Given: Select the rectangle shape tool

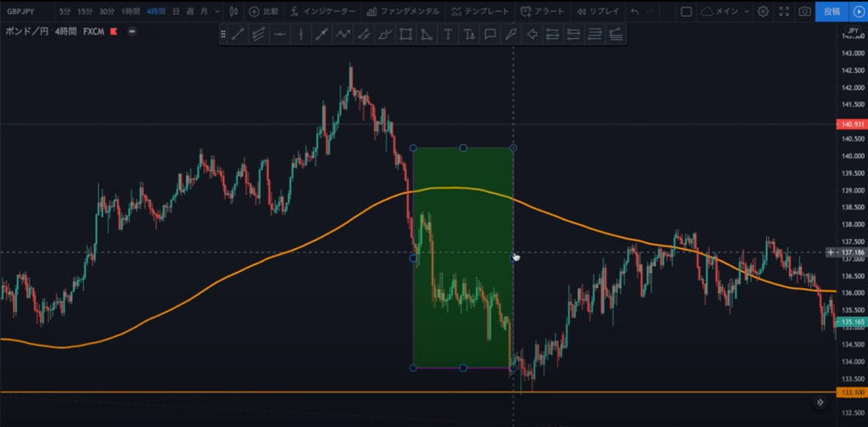Looking at the screenshot, I should coord(406,35).
